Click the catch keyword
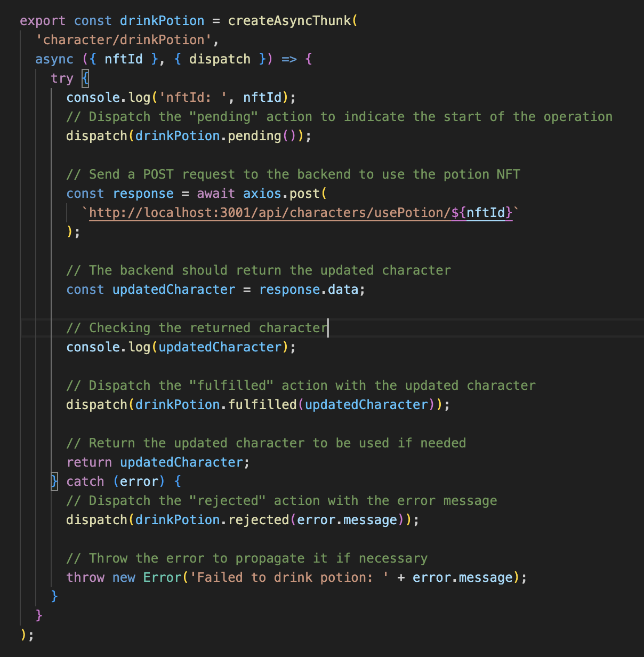 tap(85, 482)
